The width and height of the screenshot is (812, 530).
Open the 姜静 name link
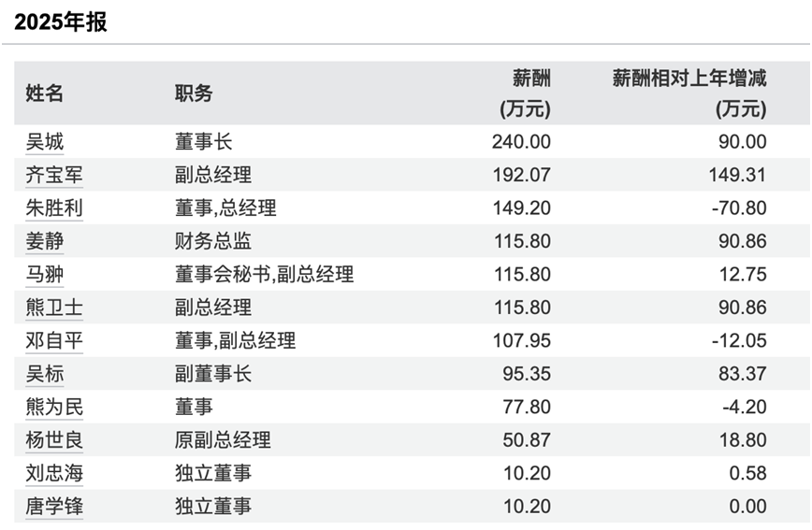coord(45,241)
